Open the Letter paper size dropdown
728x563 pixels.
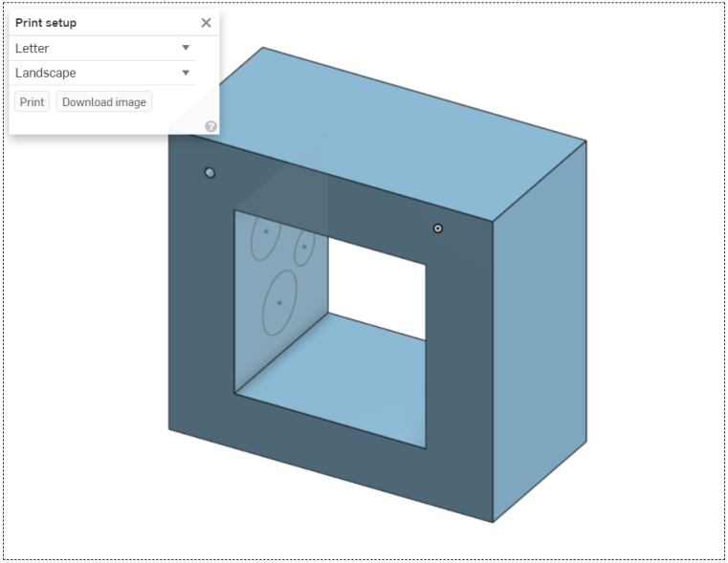[104, 48]
